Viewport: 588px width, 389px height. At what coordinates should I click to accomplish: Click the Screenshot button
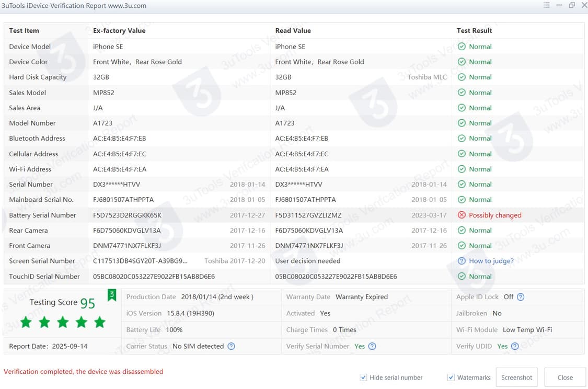516,377
